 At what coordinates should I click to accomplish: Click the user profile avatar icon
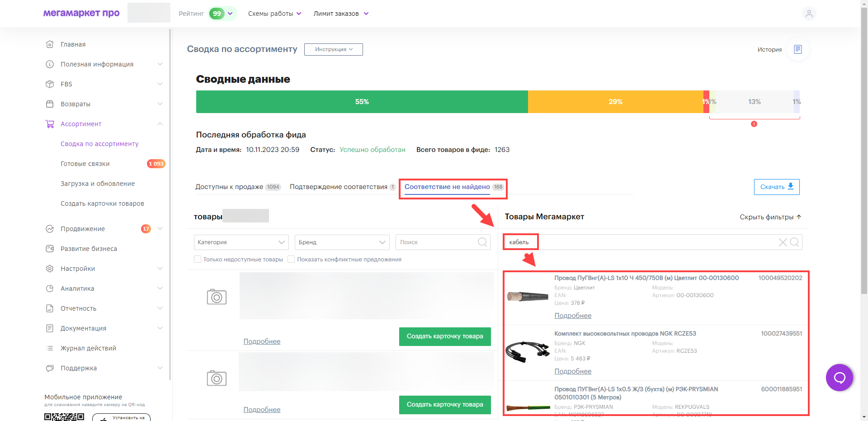[809, 14]
